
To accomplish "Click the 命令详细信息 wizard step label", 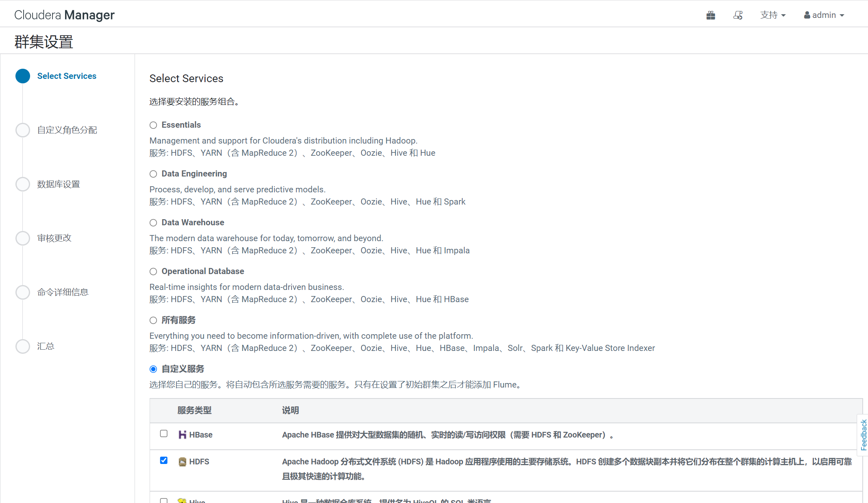I will click(63, 292).
